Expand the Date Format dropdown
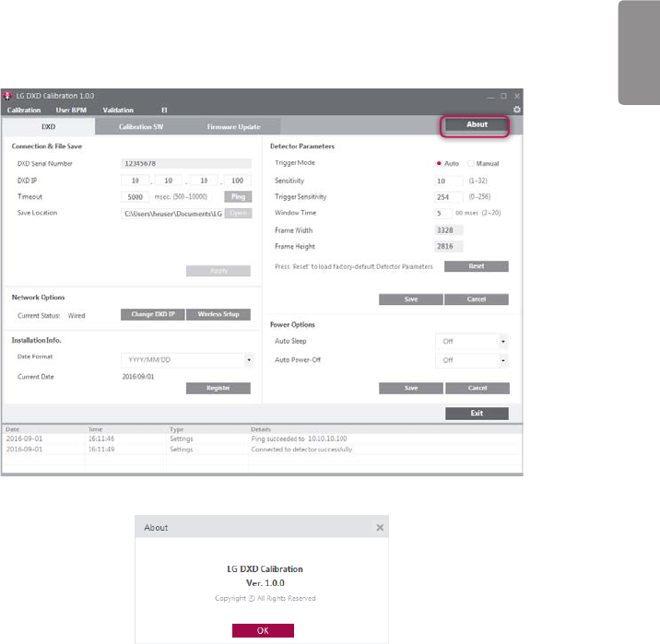The width and height of the screenshot is (660, 644). [249, 360]
